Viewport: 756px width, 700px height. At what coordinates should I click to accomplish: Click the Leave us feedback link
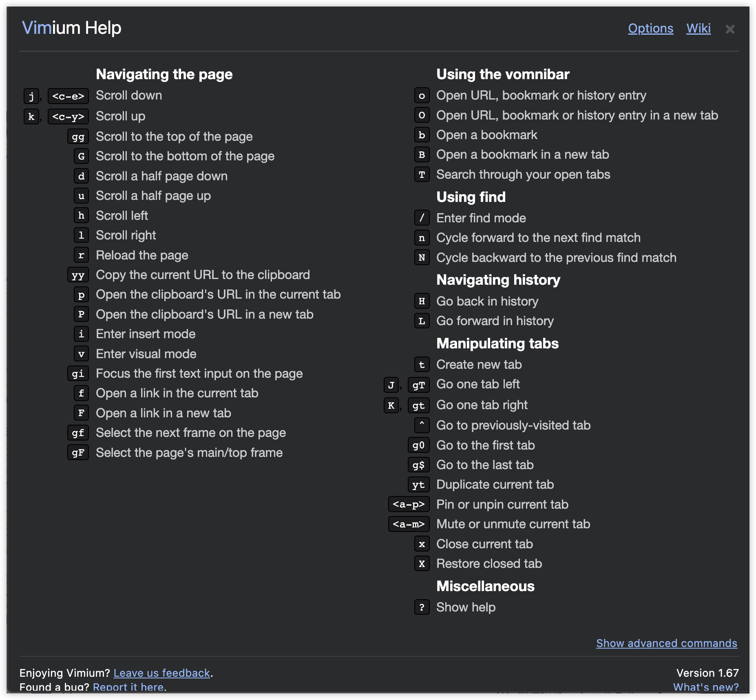click(161, 673)
